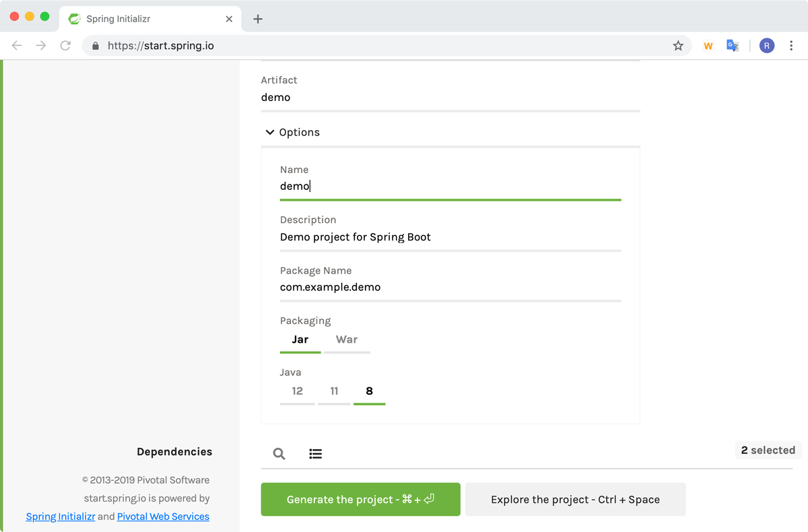808x532 pixels.
Task: Open the Spring Initializr footer link
Action: [61, 517]
